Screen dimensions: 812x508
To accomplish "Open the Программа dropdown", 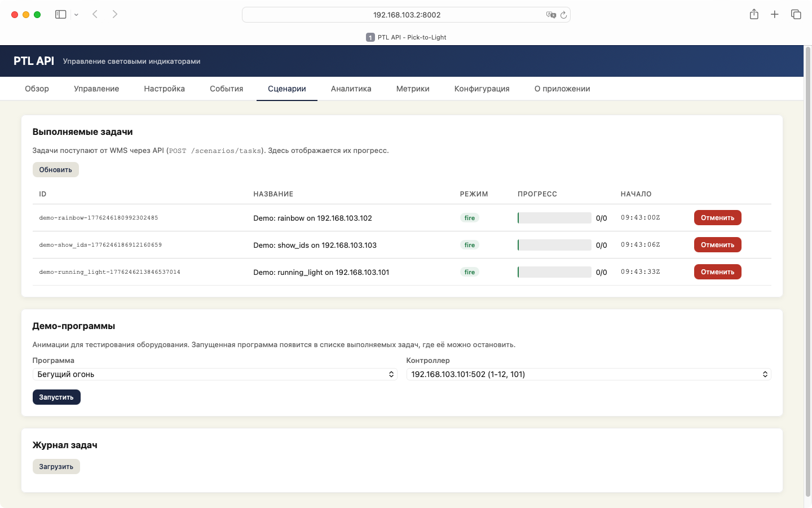I will tap(215, 374).
